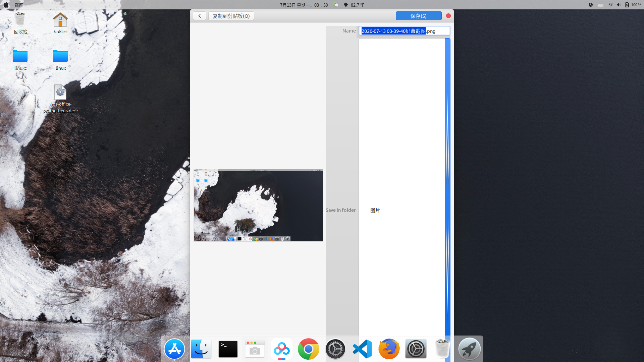Click the screenshot preview thumbnail

[x=258, y=205]
